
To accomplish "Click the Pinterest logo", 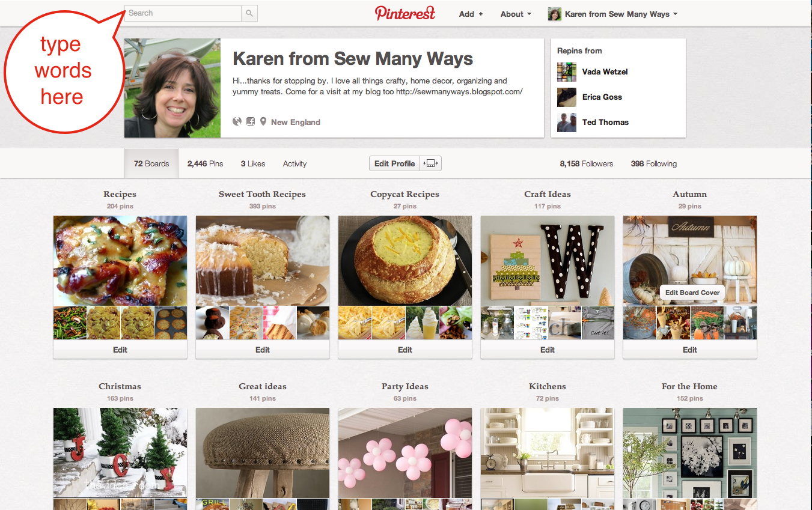I will (x=404, y=13).
